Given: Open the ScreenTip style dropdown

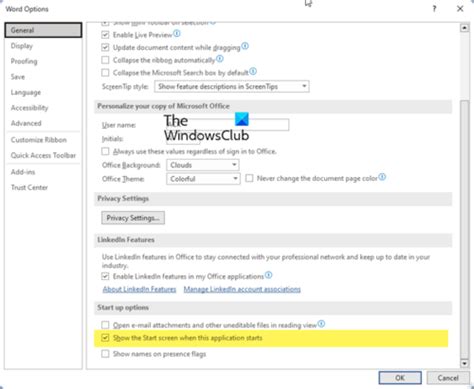Looking at the screenshot, I should point(232,86).
